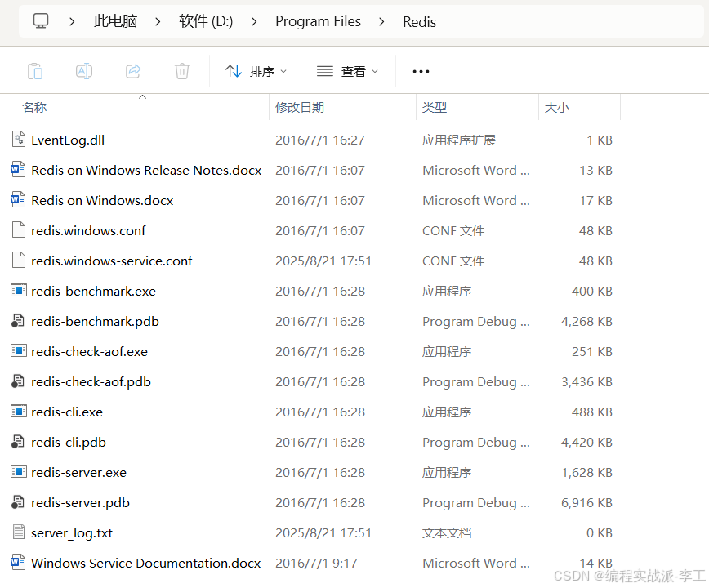Navigate to Program Files breadcrumb
Image resolution: width=709 pixels, height=588 pixels.
click(318, 21)
